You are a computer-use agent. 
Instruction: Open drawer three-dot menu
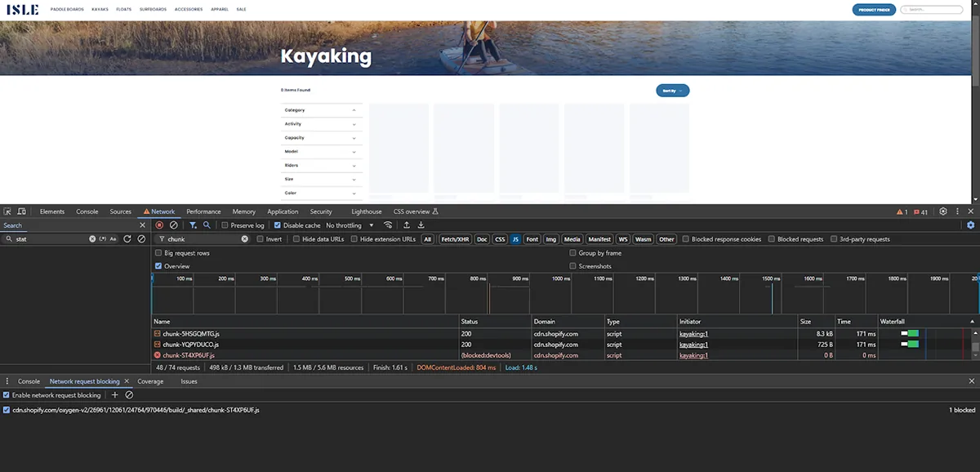coord(7,381)
